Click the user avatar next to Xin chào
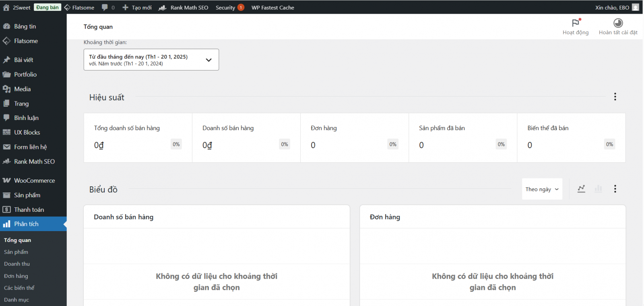Viewport: 644px width, 306px height. point(635,7)
